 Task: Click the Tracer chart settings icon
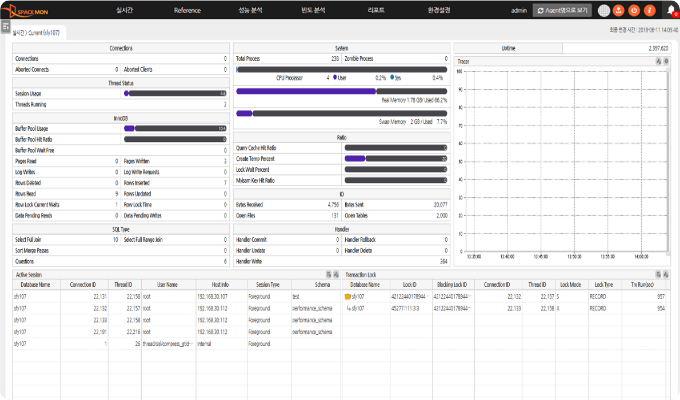click(x=664, y=62)
